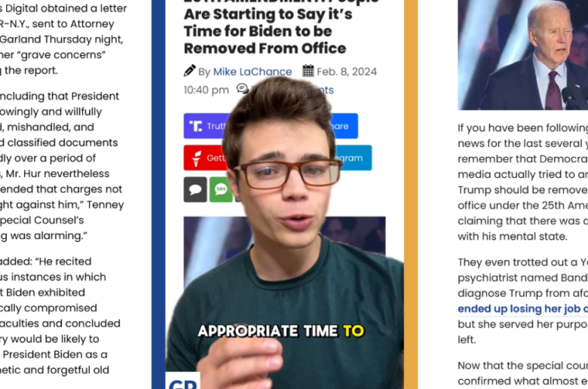Open the 'ended up losing her job' link
The image size is (588, 389).
(522, 309)
